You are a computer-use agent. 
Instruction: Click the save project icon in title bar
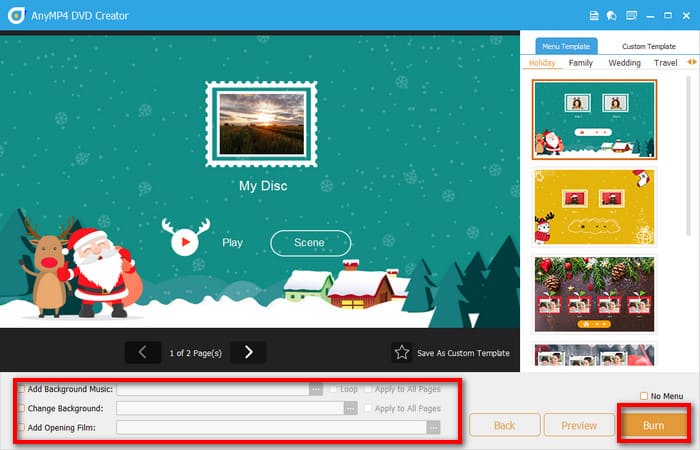point(594,15)
